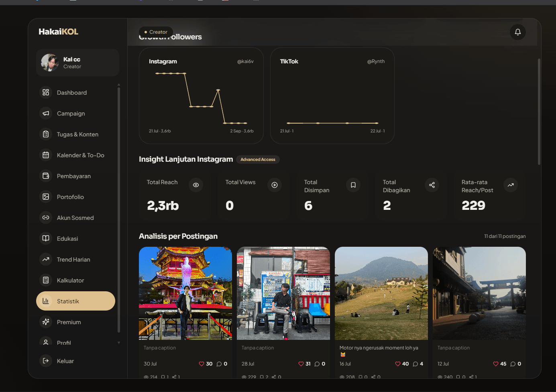
Task: Click the main content vertical scrollbar
Action: pos(539,112)
